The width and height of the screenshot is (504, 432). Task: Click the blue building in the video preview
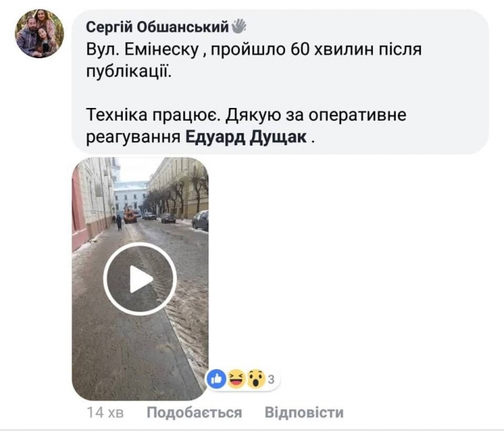(131, 198)
